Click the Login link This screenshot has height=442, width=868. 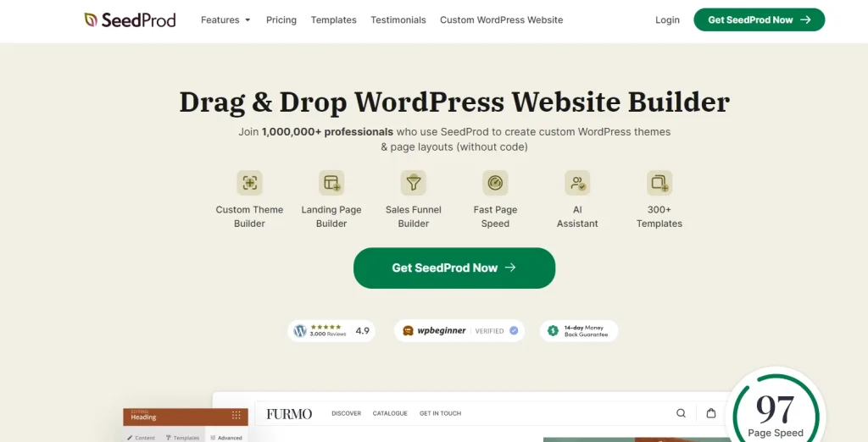tap(667, 20)
